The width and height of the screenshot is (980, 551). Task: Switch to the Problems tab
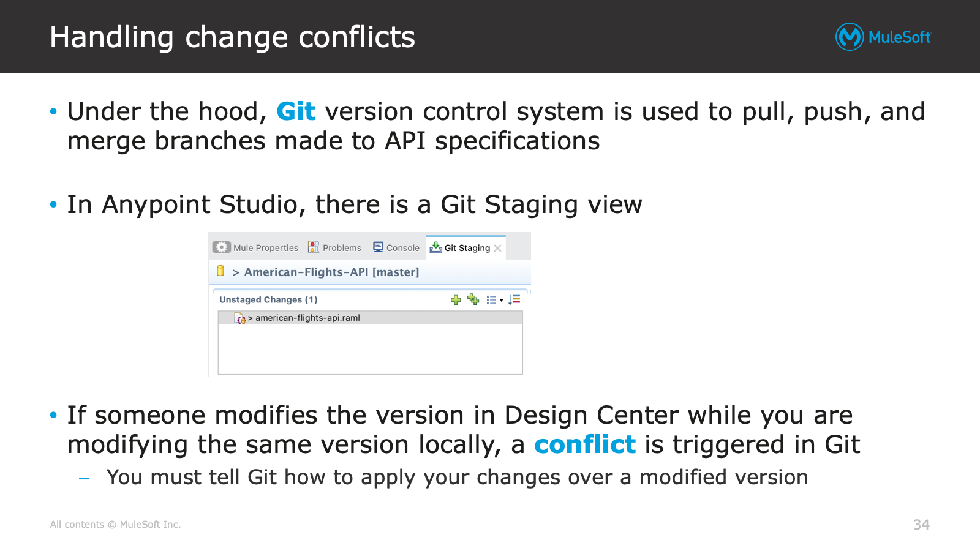(x=335, y=247)
